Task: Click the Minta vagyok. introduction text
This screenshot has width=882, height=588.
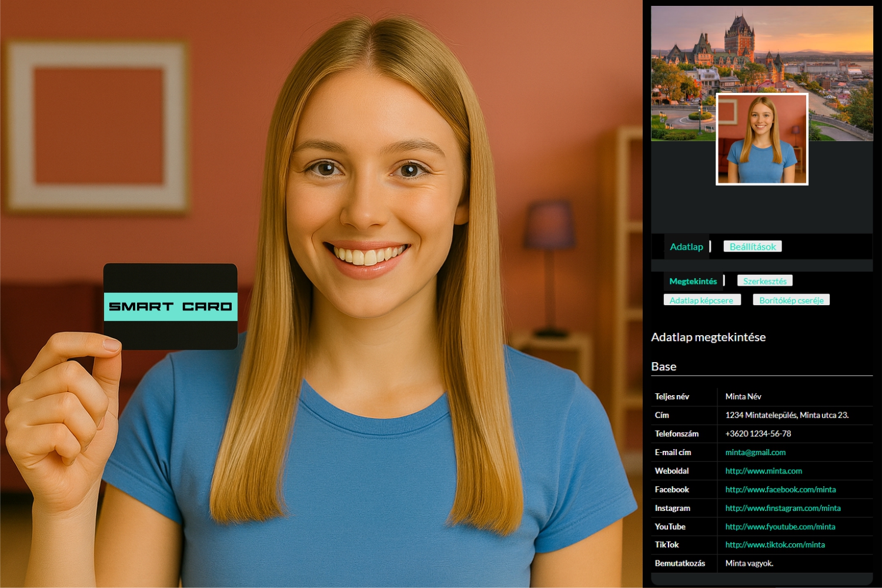Action: (749, 563)
